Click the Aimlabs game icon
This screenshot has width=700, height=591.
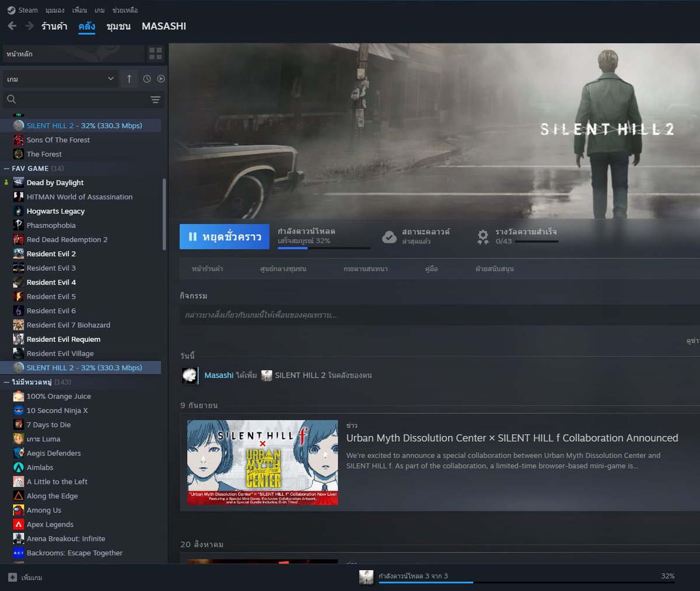pyautogui.click(x=19, y=467)
